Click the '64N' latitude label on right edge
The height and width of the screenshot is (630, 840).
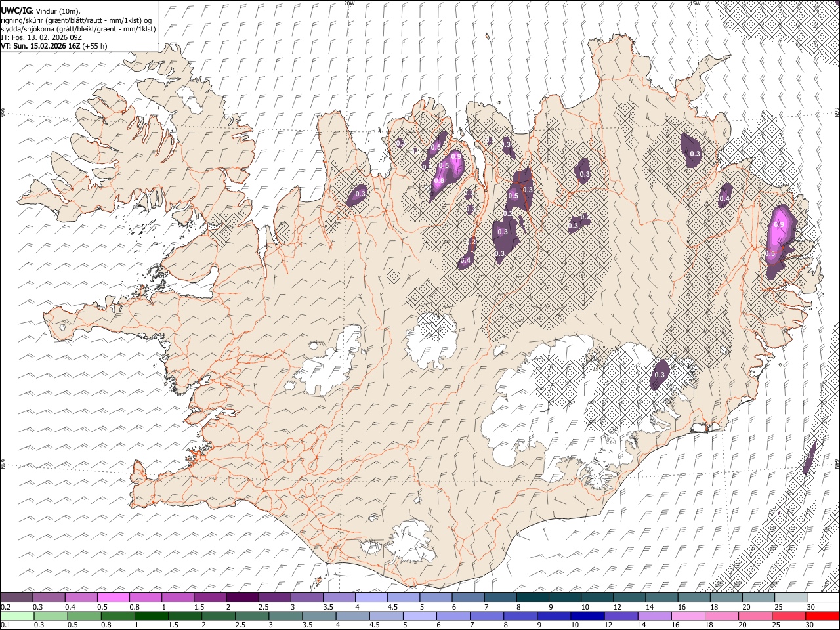pos(837,463)
